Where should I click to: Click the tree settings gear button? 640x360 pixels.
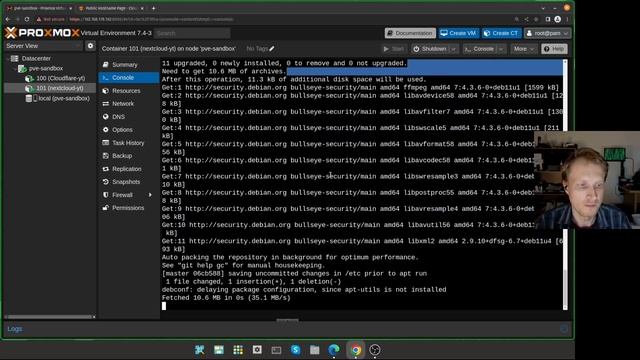point(91,46)
